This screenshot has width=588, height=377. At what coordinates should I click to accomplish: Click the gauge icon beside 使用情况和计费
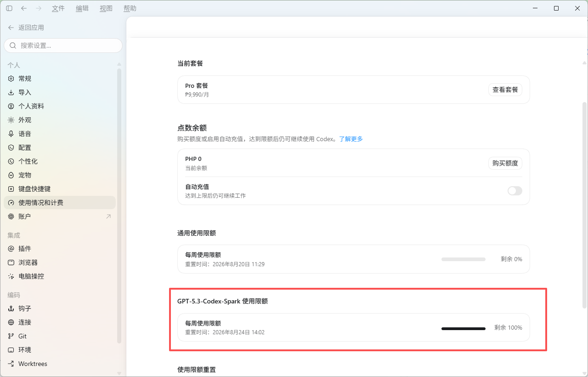tap(11, 203)
